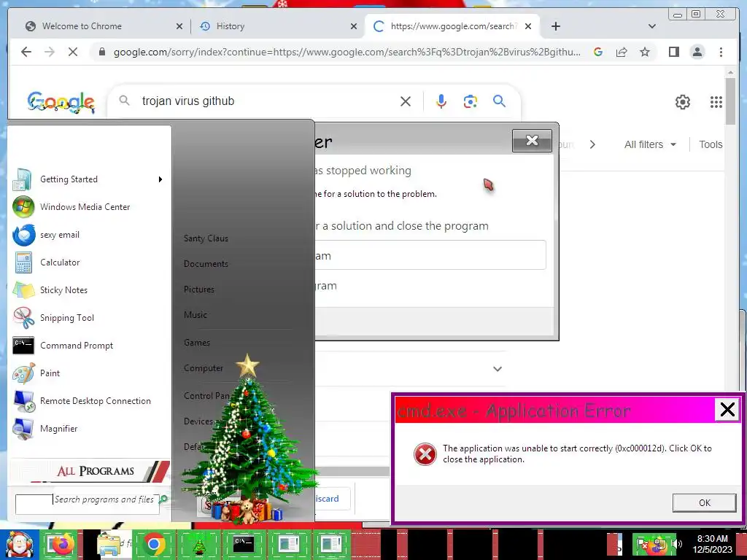
Task: Click the Tools button in Google
Action: (711, 144)
